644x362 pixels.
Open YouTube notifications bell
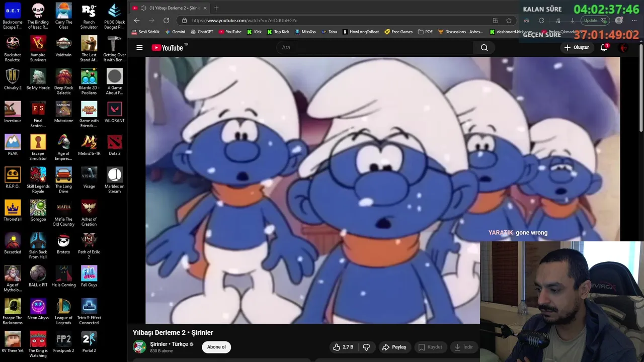pyautogui.click(x=604, y=47)
